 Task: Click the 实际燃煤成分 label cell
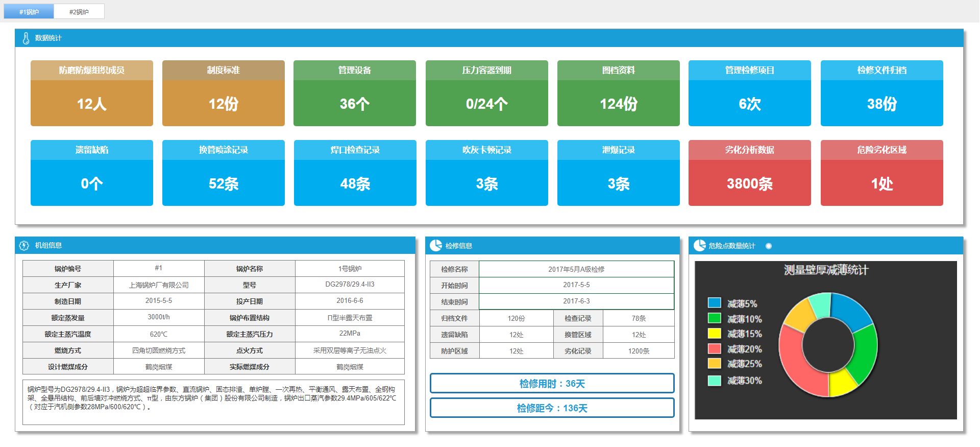pos(250,366)
